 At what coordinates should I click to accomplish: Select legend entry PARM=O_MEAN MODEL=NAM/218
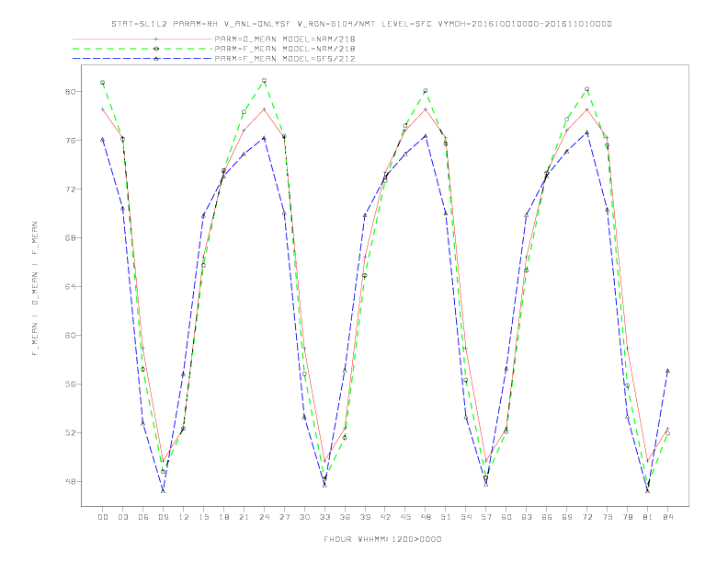[x=285, y=39]
